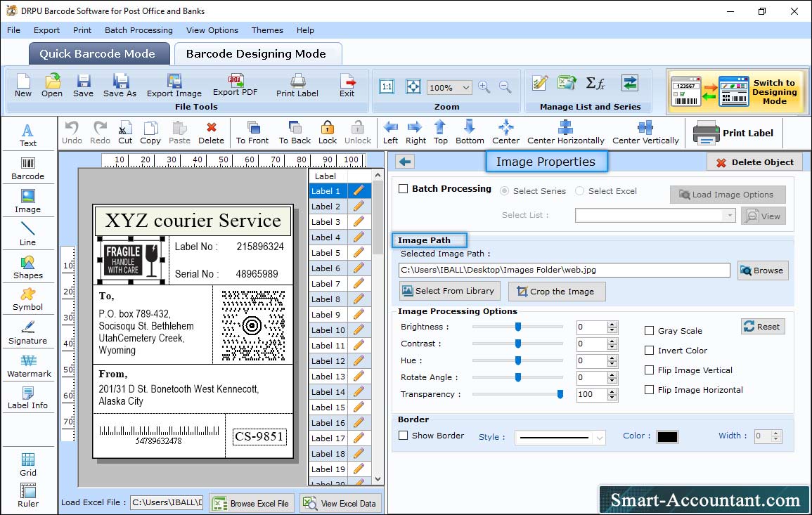Open a file with the Open icon
This screenshot has width=812, height=515.
click(x=52, y=86)
